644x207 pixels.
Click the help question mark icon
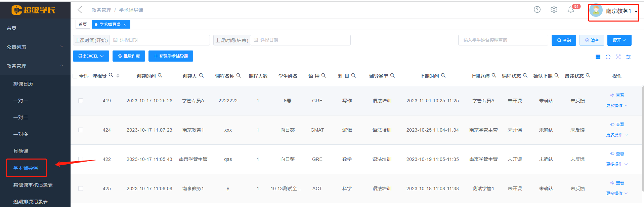click(537, 9)
